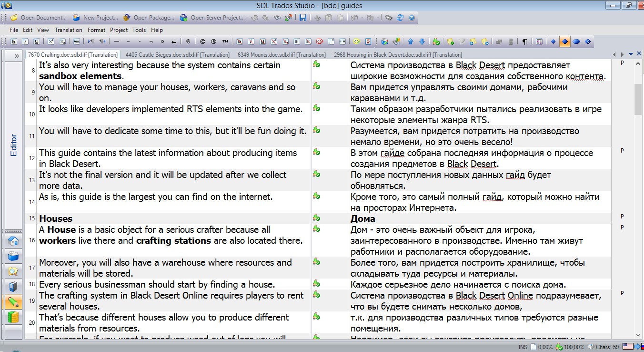The width and height of the screenshot is (644, 352).
Task: Toggle right-to-left paragraph direction
Action: pos(102,41)
